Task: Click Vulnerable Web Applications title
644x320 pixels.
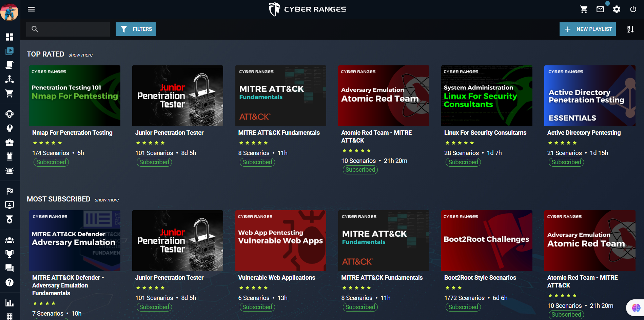Action: coord(277,278)
